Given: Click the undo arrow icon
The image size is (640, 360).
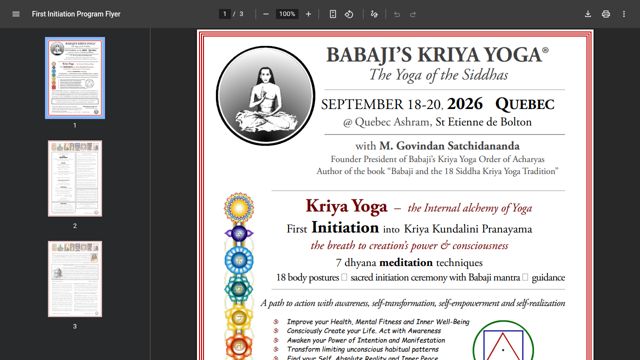Looking at the screenshot, I should pos(397,14).
